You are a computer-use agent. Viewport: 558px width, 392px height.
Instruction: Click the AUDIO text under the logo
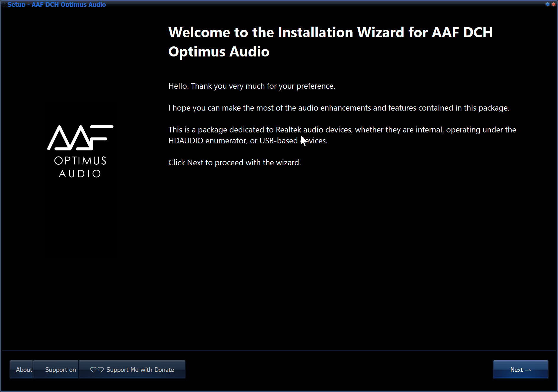coord(80,174)
